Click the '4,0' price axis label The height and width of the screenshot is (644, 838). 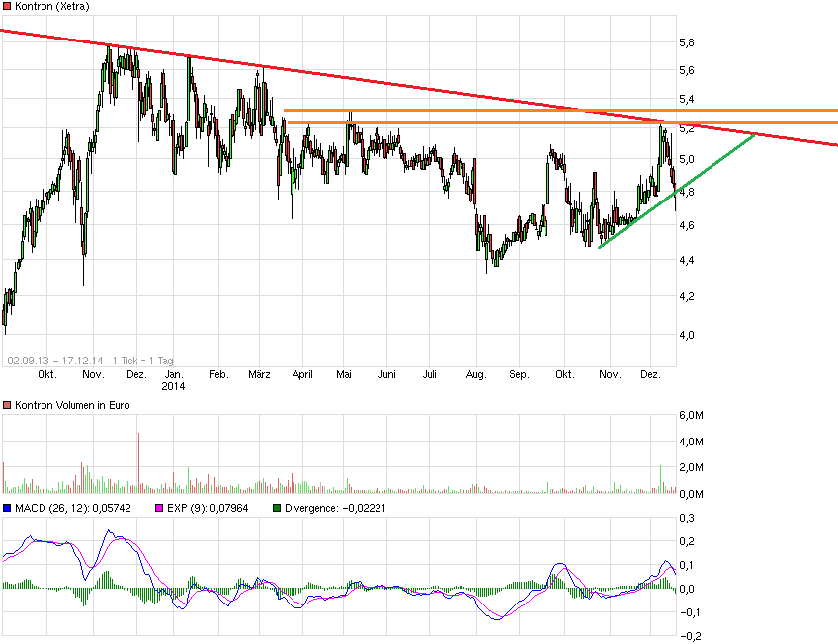tap(687, 335)
